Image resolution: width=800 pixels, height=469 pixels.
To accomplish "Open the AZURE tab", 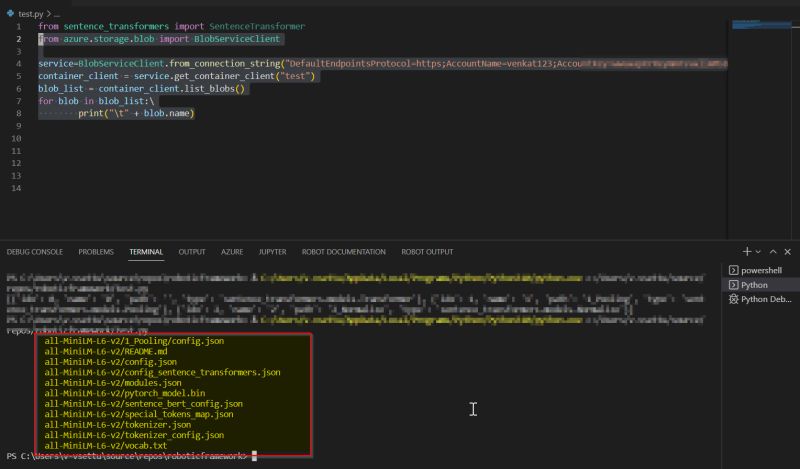I will [232, 252].
